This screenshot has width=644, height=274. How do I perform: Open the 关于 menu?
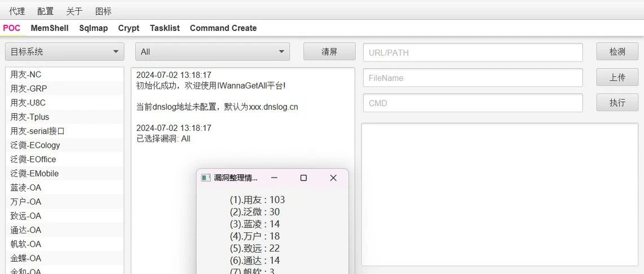pos(74,11)
